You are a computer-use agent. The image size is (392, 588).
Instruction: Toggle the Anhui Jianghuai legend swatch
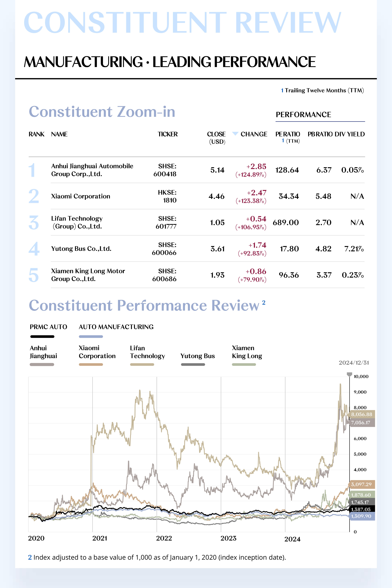[x=42, y=365]
